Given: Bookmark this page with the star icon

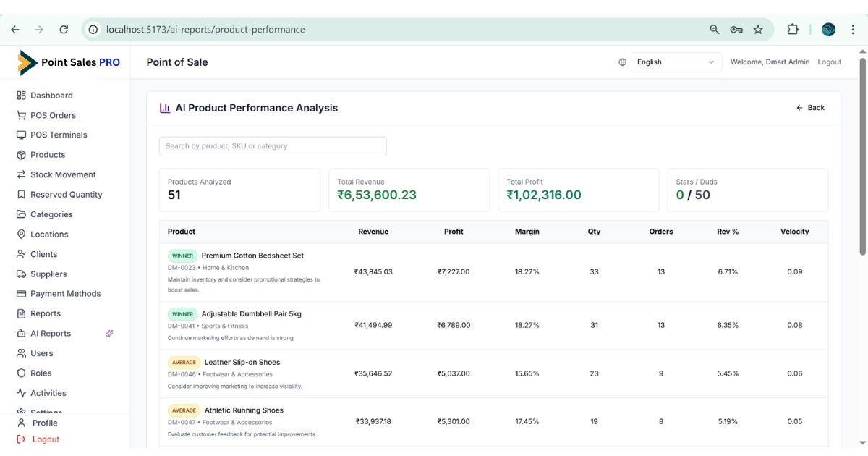Looking at the screenshot, I should (x=758, y=30).
